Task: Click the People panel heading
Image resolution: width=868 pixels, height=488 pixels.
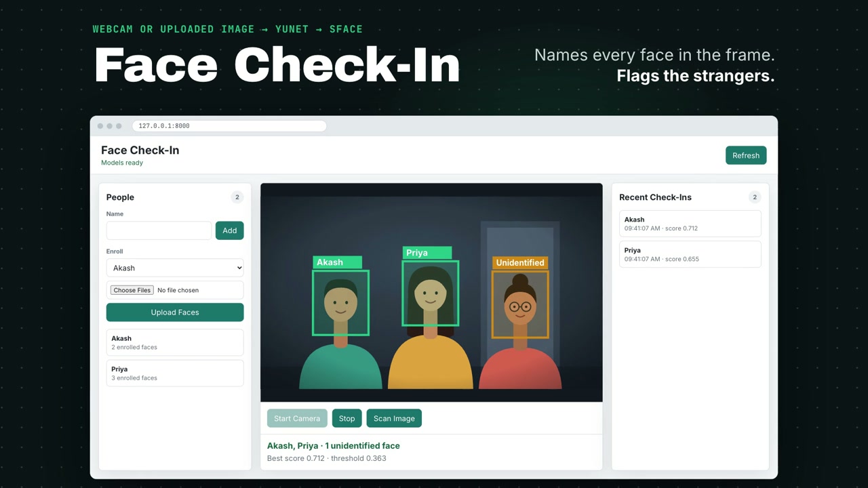Action: point(120,197)
